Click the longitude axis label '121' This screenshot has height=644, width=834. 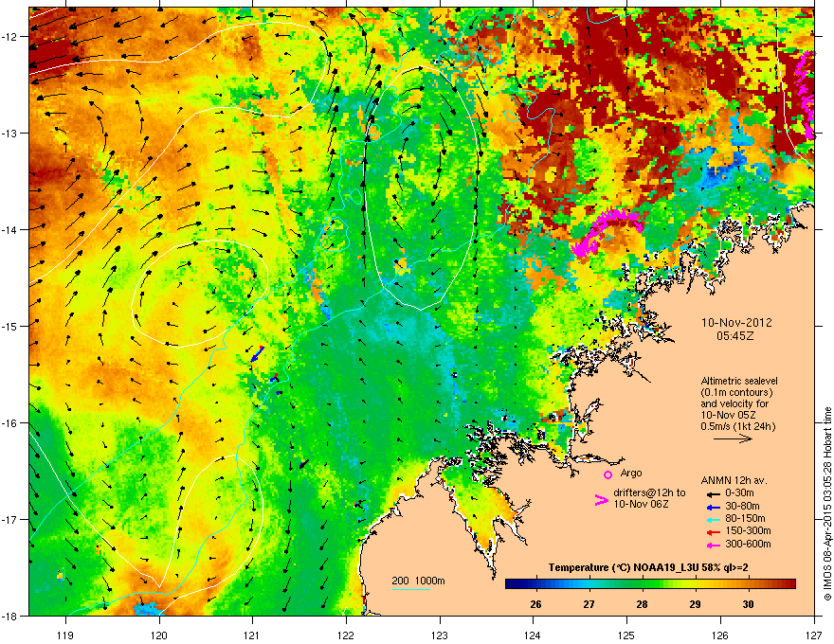click(252, 635)
